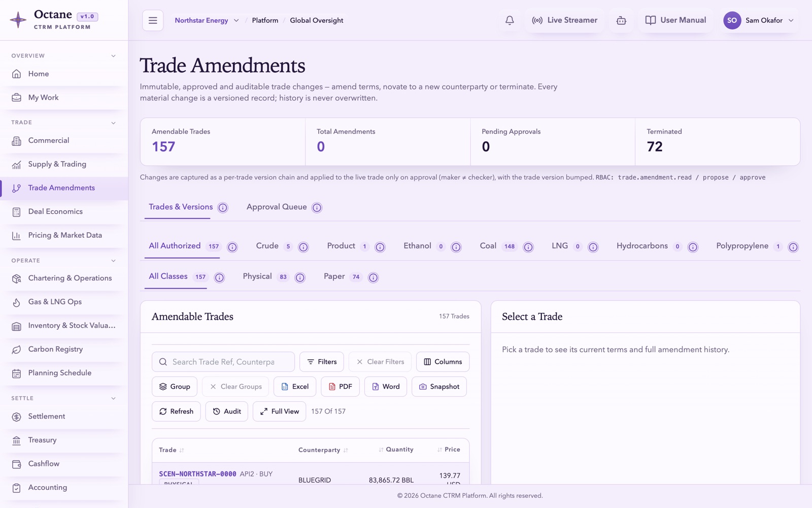Image resolution: width=812 pixels, height=508 pixels.
Task: Go to Platform breadcrumb
Action: click(265, 20)
